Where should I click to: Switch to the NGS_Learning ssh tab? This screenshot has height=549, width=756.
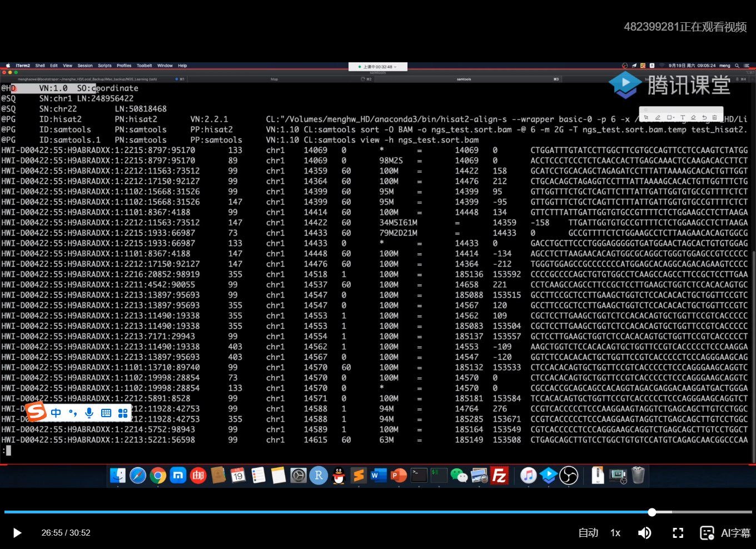(x=94, y=79)
